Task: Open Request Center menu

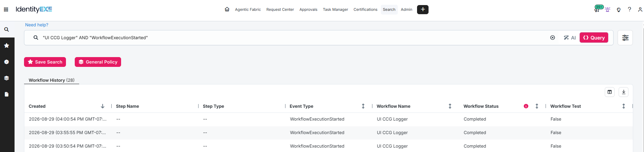Action: click(280, 9)
